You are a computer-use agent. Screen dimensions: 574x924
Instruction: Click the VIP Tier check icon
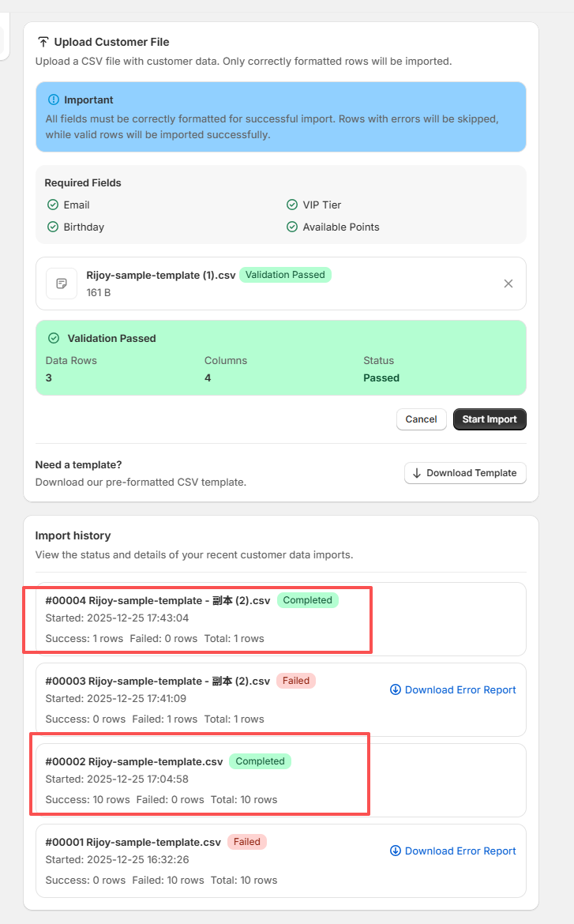tap(292, 205)
